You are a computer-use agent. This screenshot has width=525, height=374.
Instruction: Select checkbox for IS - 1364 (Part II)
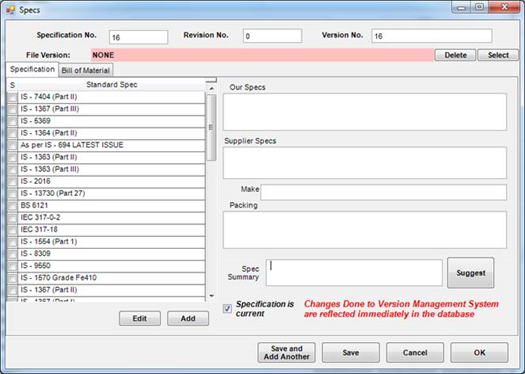pos(12,134)
